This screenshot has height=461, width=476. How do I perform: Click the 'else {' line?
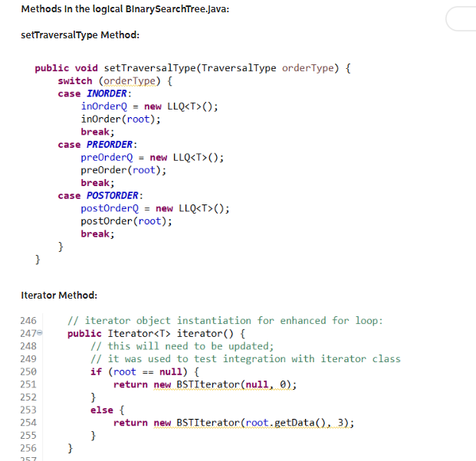(107, 410)
